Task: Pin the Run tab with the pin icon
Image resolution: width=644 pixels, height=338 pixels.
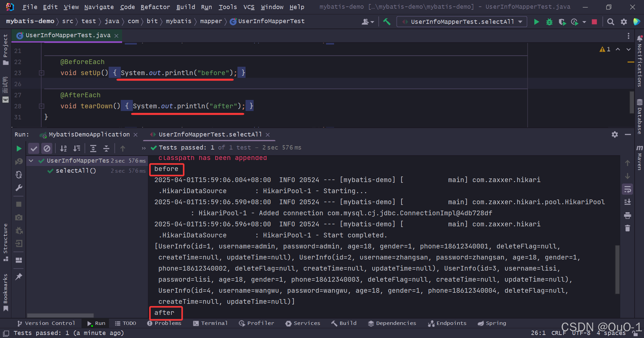Action: tap(19, 277)
